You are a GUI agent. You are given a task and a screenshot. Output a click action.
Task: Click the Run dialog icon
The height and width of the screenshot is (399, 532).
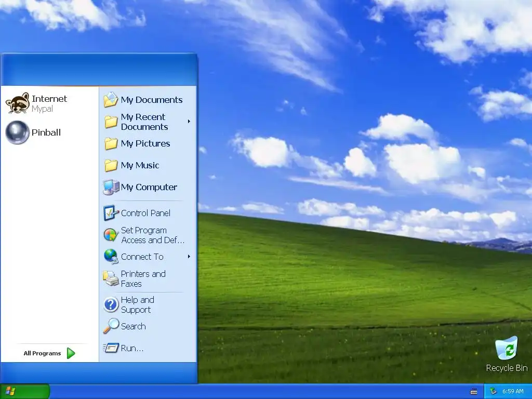[x=111, y=348]
